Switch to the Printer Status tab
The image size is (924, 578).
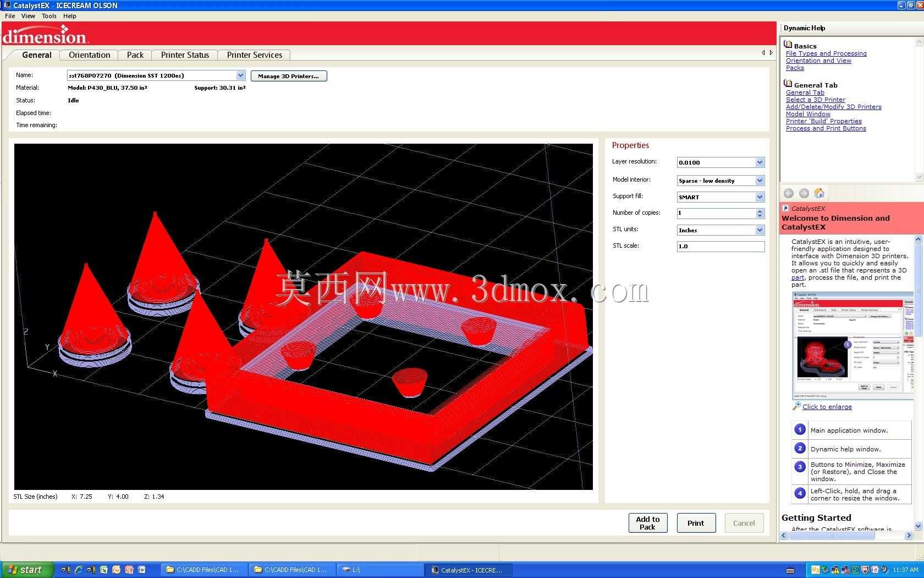click(185, 55)
